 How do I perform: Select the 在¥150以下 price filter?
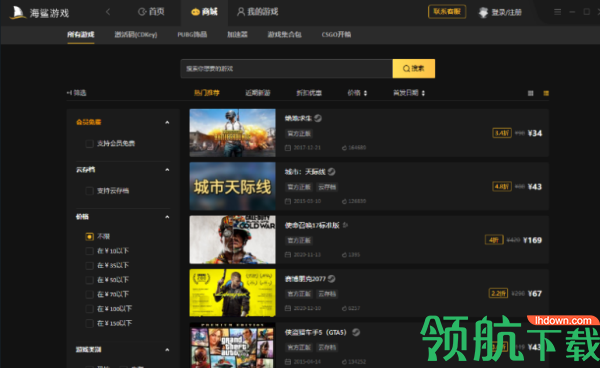[90, 323]
